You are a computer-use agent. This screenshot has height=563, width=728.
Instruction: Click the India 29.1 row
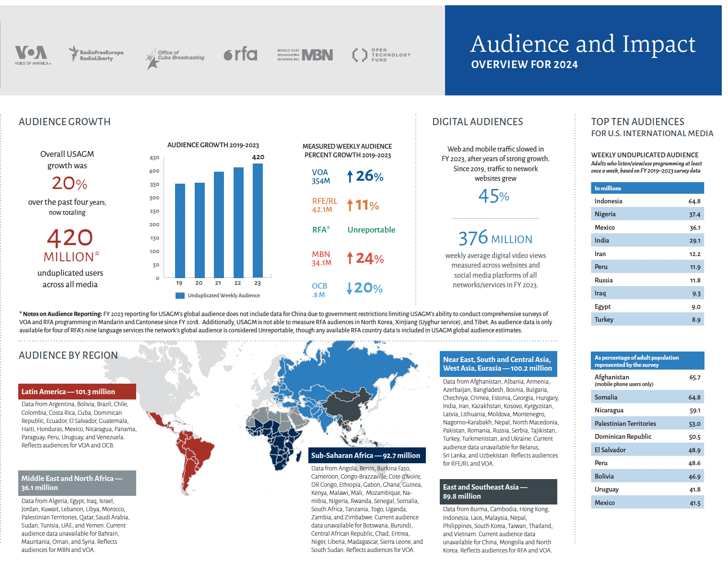click(647, 240)
